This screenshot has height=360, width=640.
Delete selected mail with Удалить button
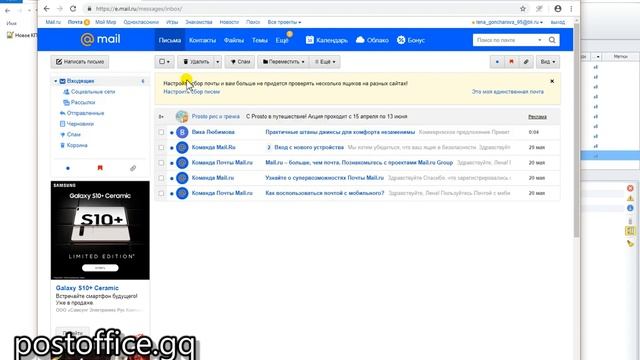(196, 62)
